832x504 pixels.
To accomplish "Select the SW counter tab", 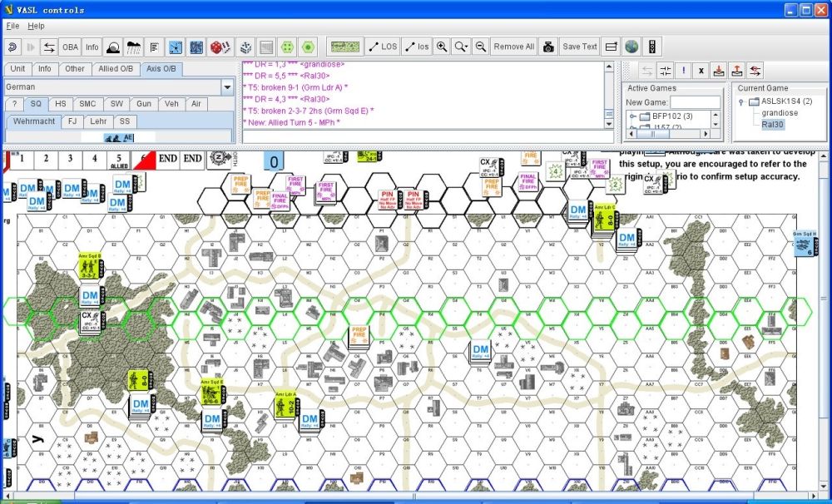I will pyautogui.click(x=116, y=104).
